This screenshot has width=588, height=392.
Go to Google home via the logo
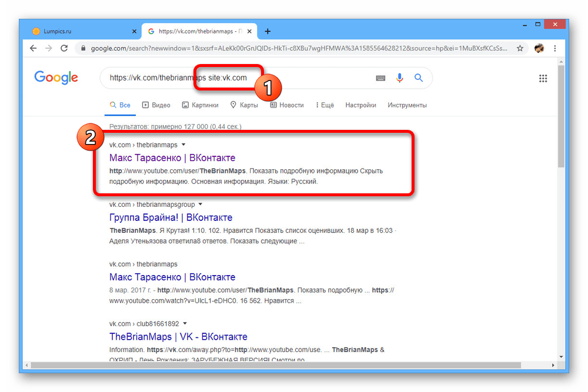56,78
